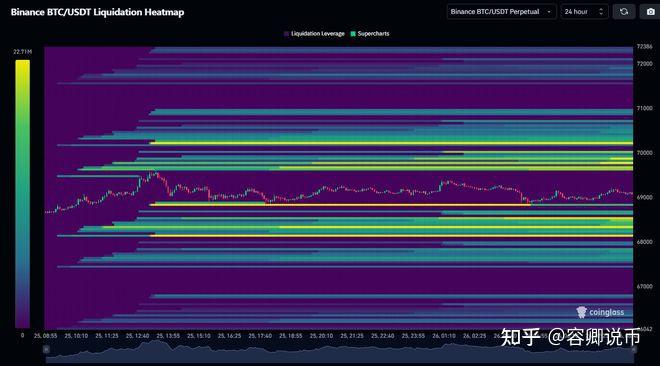660x366 pixels.
Task: Click the 25, 23:55 time axis label
Action: [413, 336]
